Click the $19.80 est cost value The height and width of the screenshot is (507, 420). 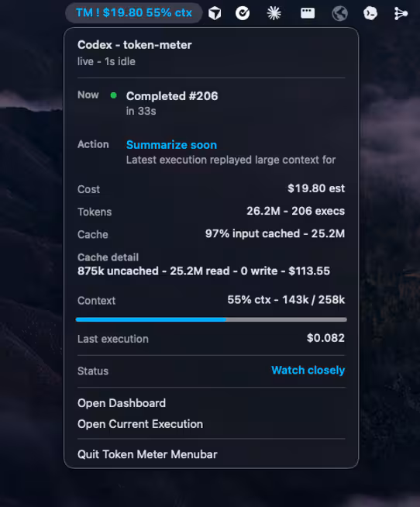point(316,188)
